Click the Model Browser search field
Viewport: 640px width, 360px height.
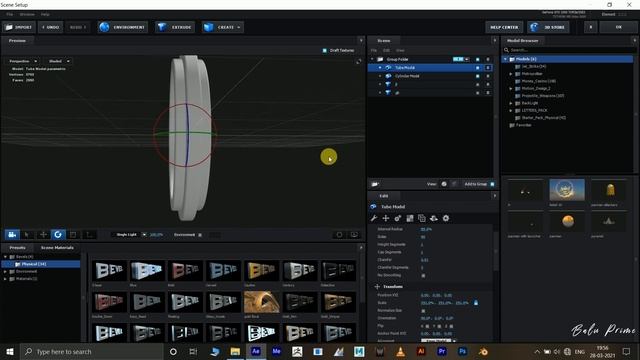(569, 50)
